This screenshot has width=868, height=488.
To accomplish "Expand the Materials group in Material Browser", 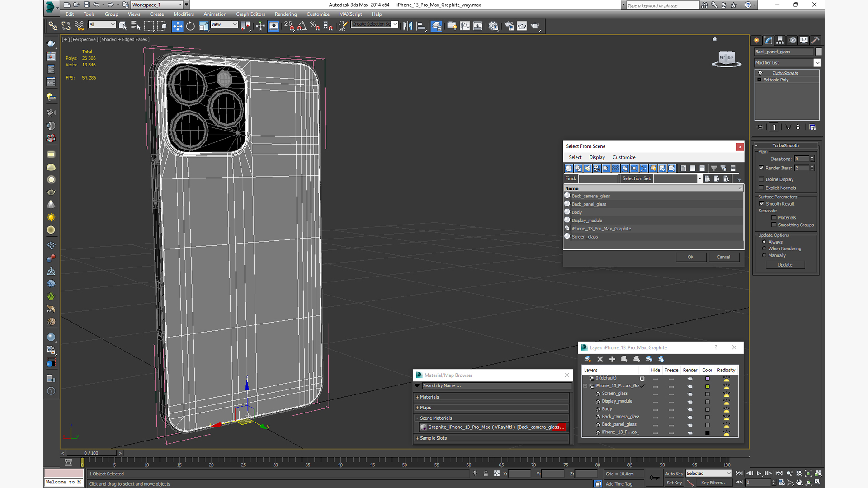I will coord(491,397).
